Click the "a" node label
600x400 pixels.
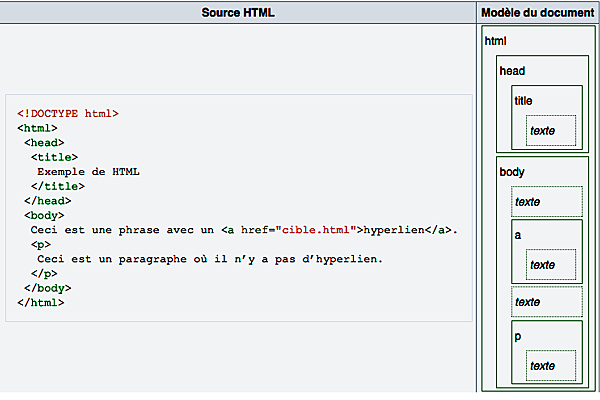(x=518, y=235)
